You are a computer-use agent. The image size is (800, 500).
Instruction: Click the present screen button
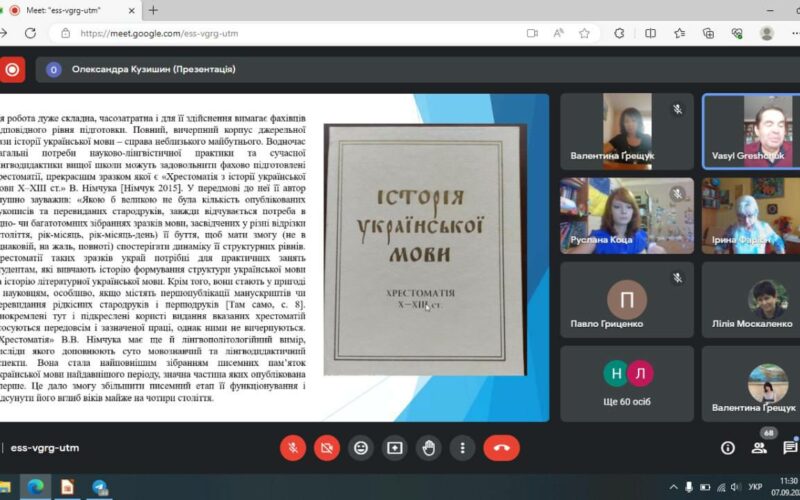(395, 448)
